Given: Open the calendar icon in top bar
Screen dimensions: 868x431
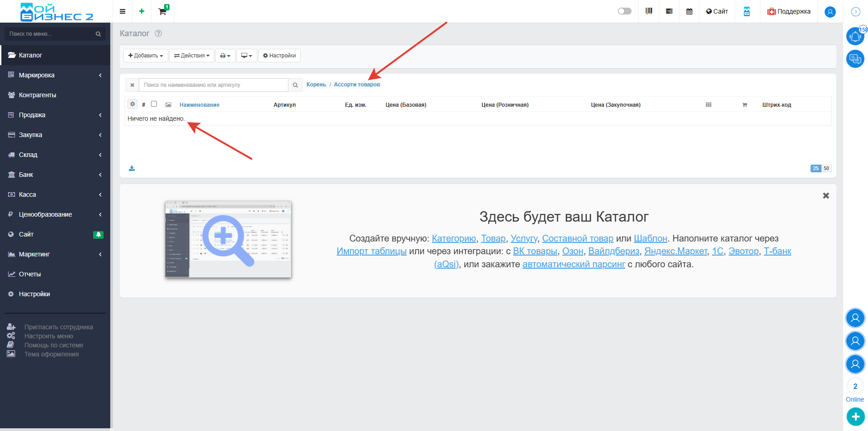Looking at the screenshot, I should pos(689,11).
